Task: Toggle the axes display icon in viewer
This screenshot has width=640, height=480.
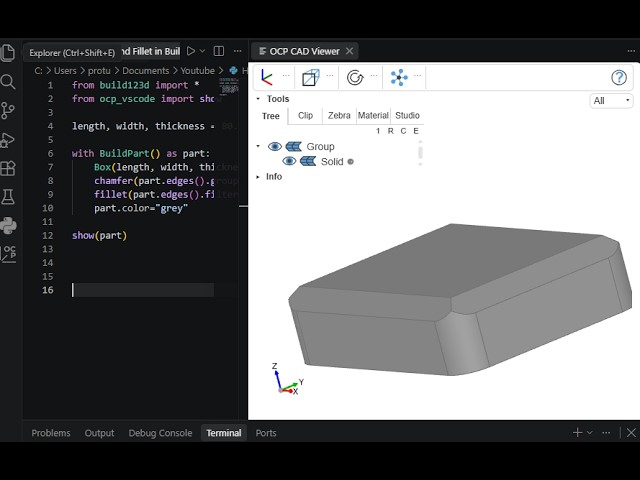Action: tap(267, 77)
